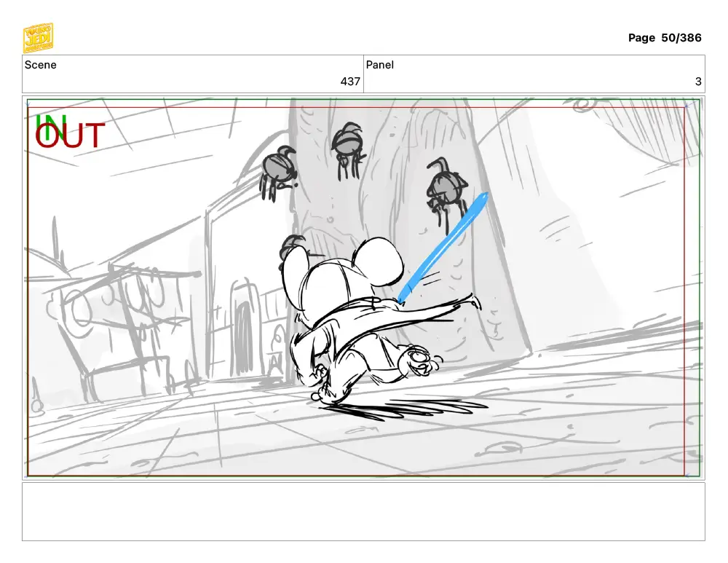Click the "Scene" header label

[x=40, y=65]
